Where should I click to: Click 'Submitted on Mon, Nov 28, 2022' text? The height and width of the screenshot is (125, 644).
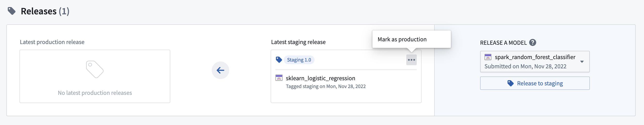pos(525,67)
